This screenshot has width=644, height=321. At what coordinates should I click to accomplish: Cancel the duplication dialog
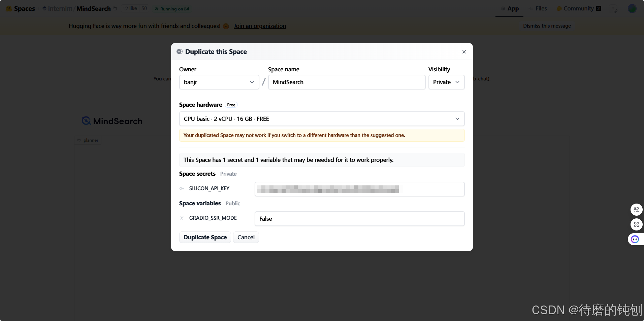pyautogui.click(x=246, y=237)
